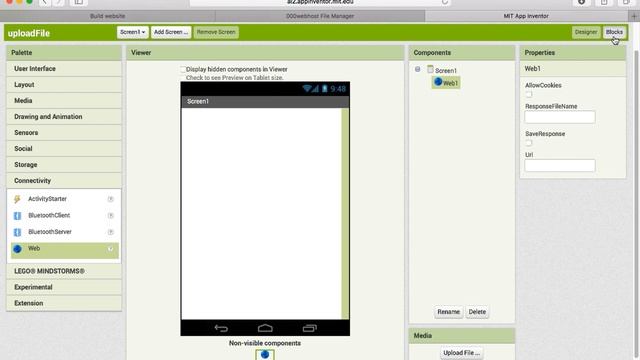Open help for Web component
This screenshot has width=640, height=360.
coord(110,249)
